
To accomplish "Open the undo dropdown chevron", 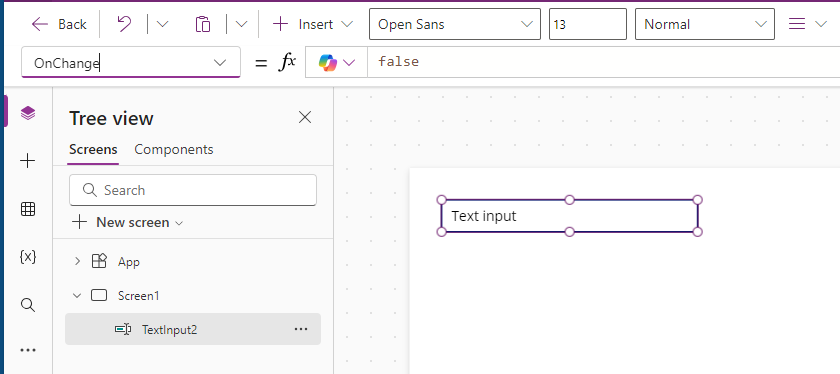I will 162,24.
